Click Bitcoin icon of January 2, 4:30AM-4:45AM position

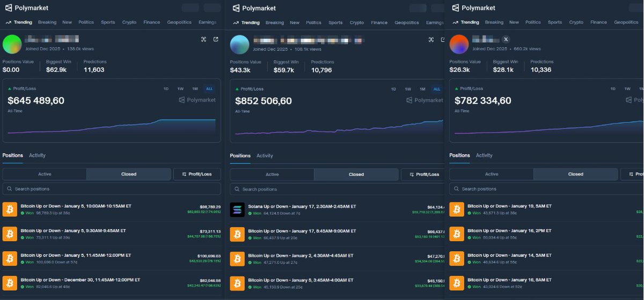pos(237,258)
